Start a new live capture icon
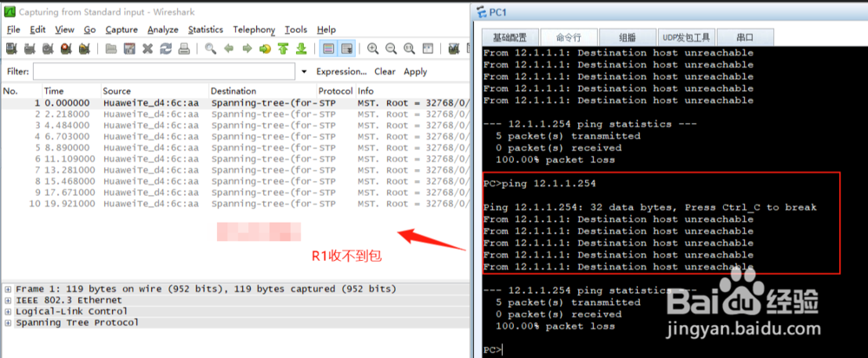868x358 pixels. pos(48,49)
